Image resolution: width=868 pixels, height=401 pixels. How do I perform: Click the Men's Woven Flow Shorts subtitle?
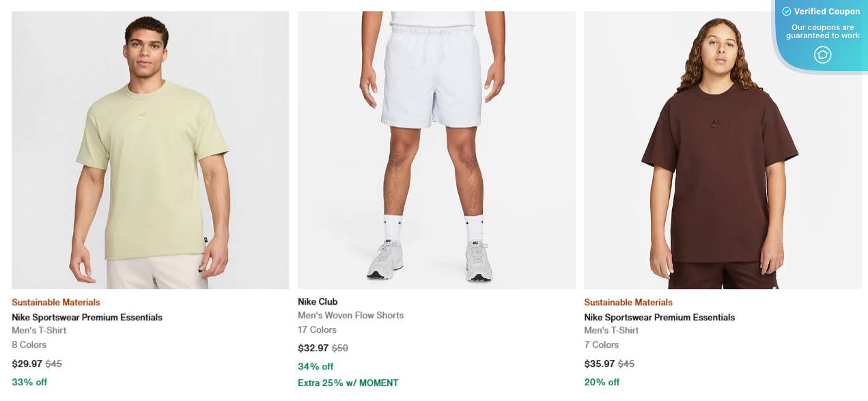coord(350,315)
